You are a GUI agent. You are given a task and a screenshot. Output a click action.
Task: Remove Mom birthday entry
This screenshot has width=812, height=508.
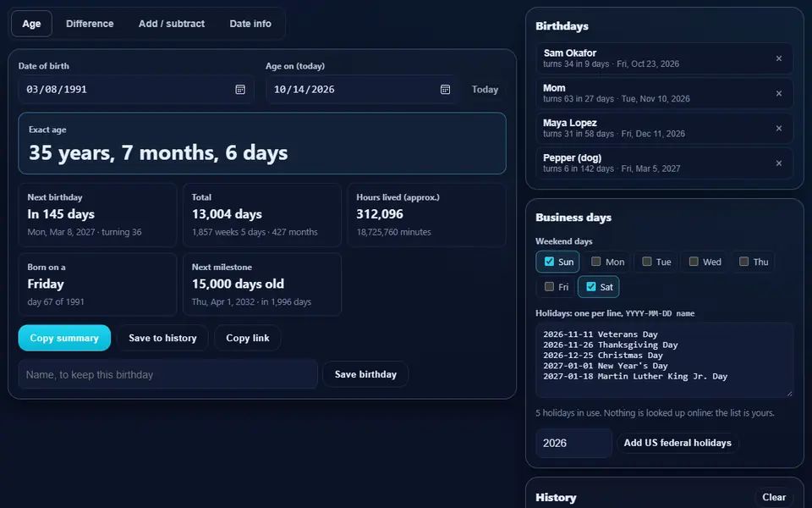click(778, 93)
